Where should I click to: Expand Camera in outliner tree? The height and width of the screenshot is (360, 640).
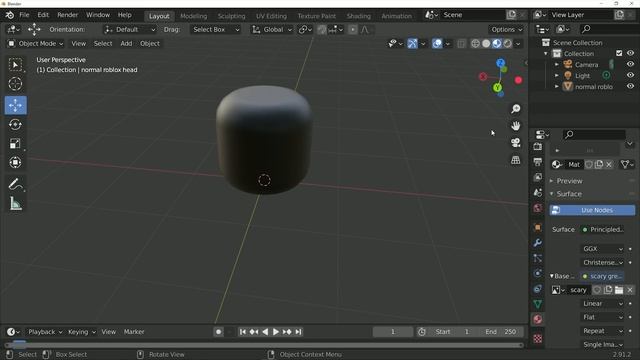click(557, 64)
